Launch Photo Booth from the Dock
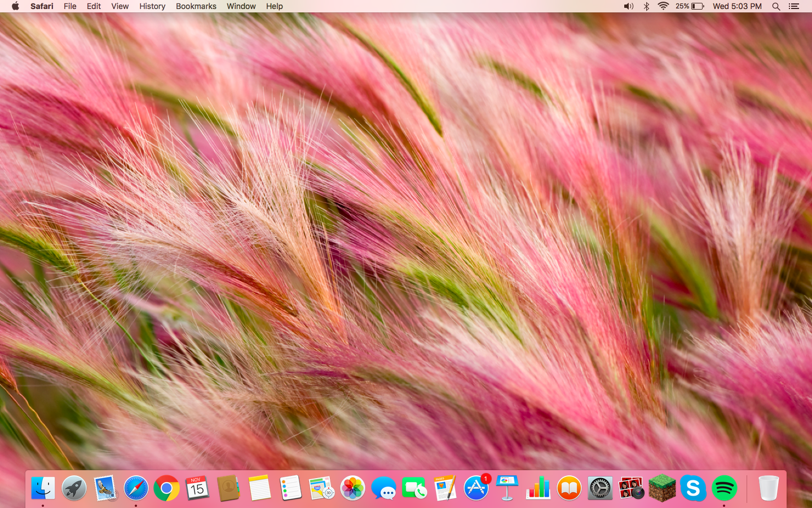 tap(631, 488)
